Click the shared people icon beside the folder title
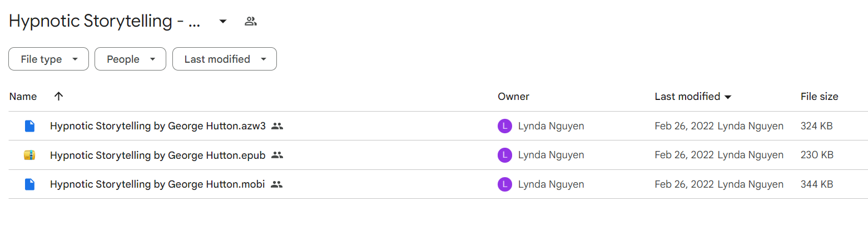The image size is (868, 236). click(x=251, y=22)
